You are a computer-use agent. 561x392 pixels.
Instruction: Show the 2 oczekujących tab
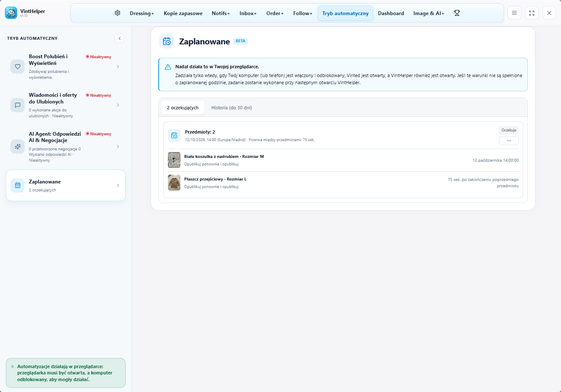[x=183, y=108]
